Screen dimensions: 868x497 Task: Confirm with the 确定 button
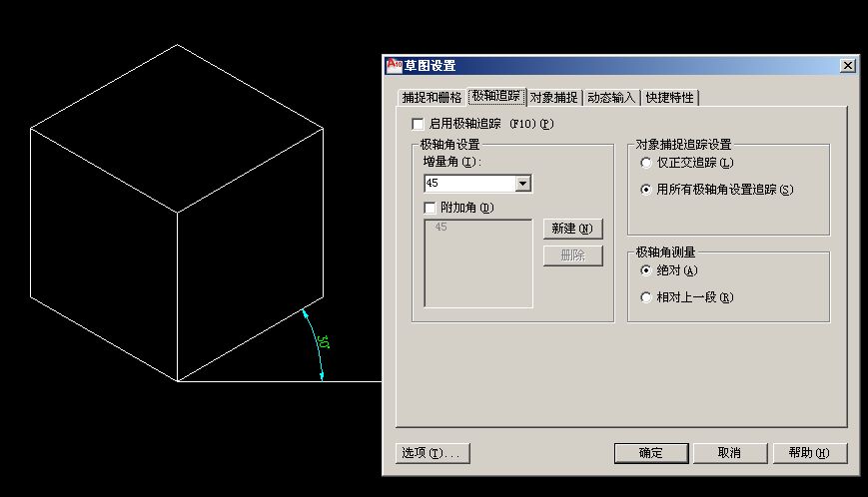click(651, 453)
